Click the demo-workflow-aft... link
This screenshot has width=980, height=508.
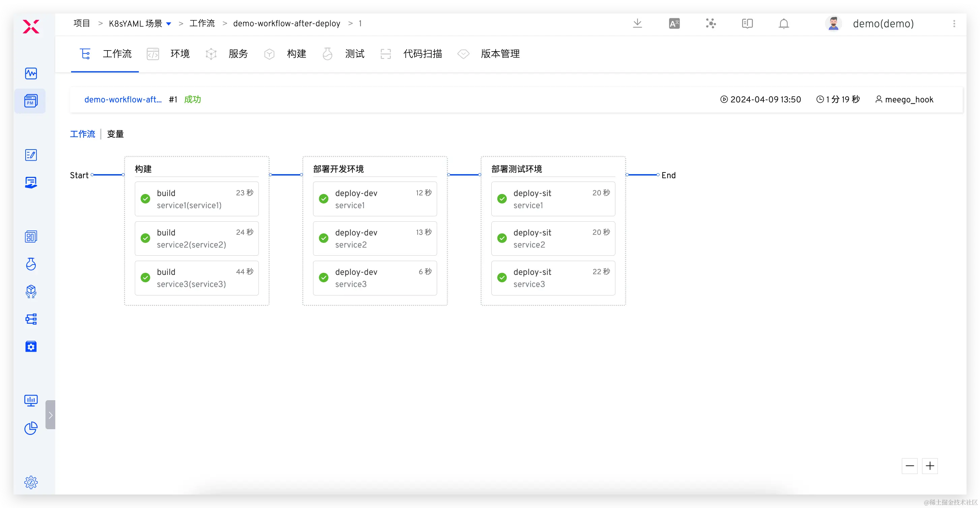click(x=123, y=100)
